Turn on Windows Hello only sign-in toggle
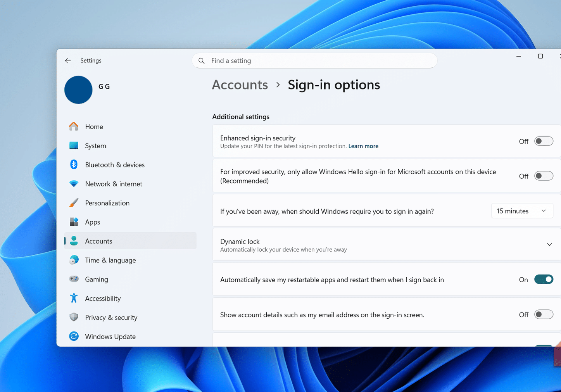 (544, 176)
